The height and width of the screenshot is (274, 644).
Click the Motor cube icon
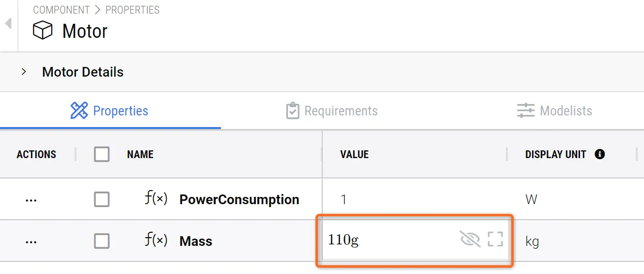pyautogui.click(x=42, y=31)
